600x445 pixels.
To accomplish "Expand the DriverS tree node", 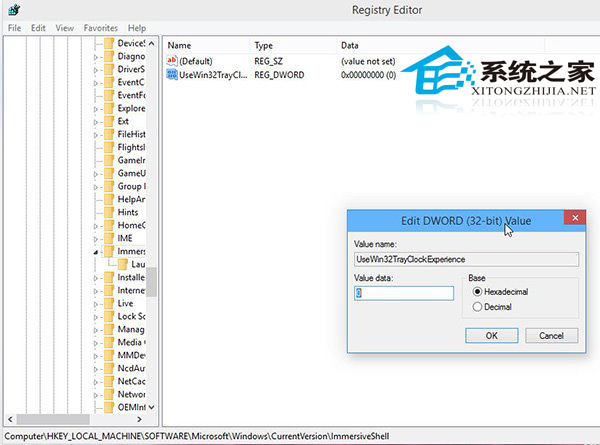I will pyautogui.click(x=96, y=70).
